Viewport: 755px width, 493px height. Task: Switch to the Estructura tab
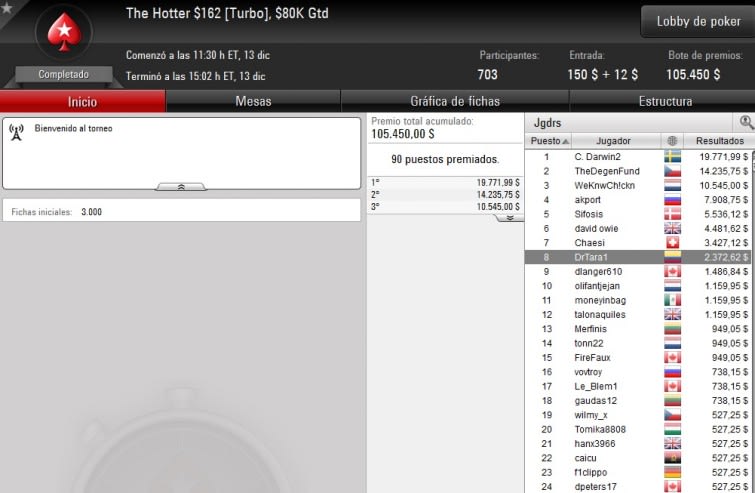point(665,101)
